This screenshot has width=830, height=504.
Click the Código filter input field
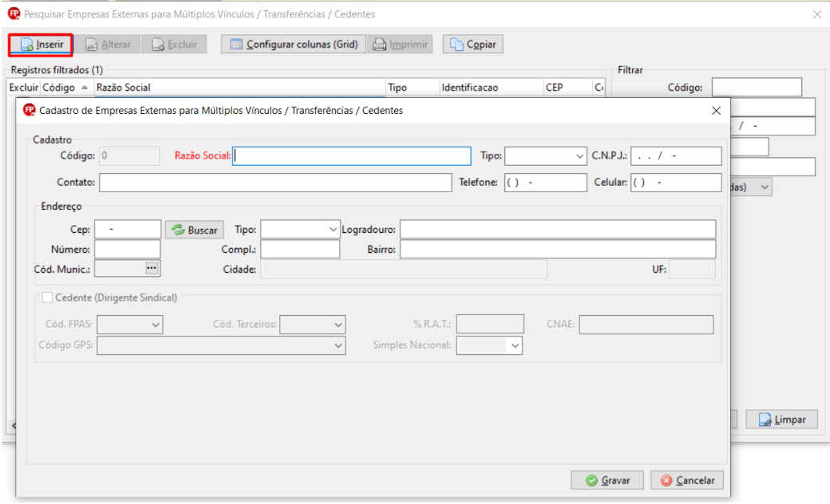(757, 87)
